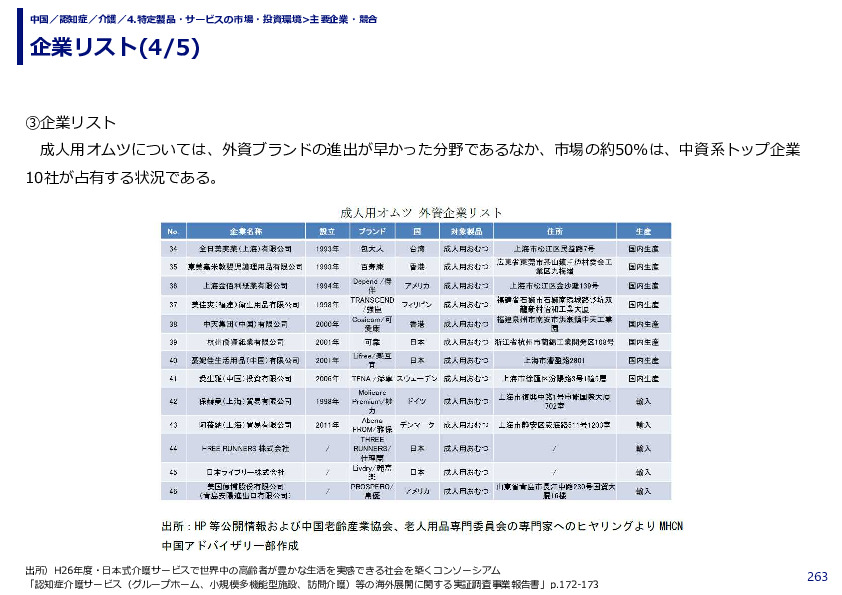Image resolution: width=842 pixels, height=595 pixels.
Task: Click row number 45 in the table
Action: (173, 473)
